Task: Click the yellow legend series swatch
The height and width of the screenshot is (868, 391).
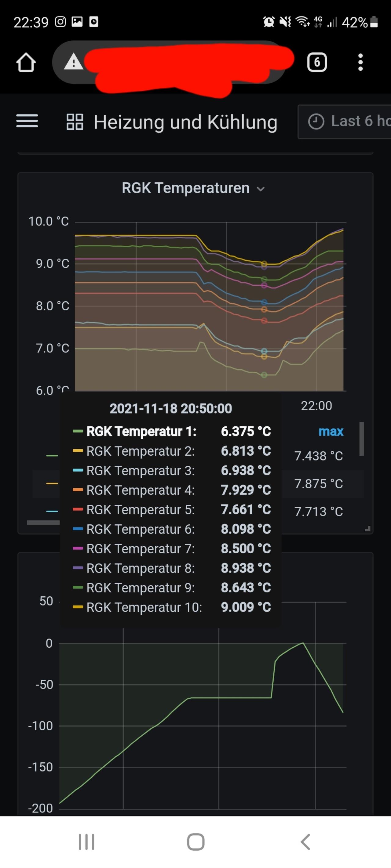Action: point(52,483)
